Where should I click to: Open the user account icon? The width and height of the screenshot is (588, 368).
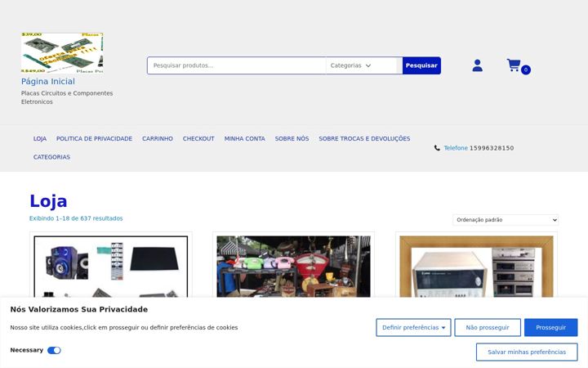tap(477, 65)
